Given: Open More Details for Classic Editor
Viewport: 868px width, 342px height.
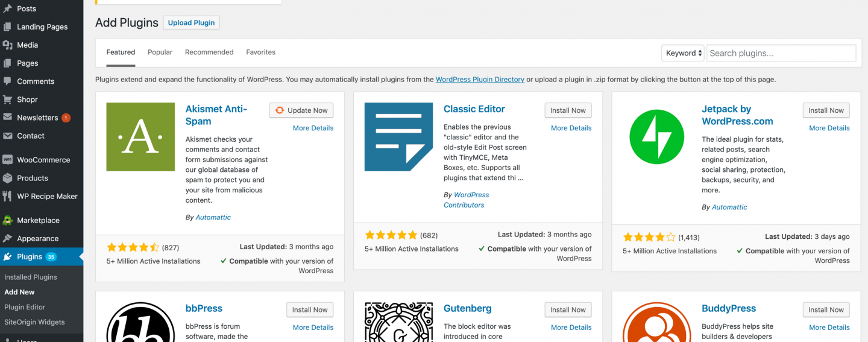Looking at the screenshot, I should pos(571,128).
